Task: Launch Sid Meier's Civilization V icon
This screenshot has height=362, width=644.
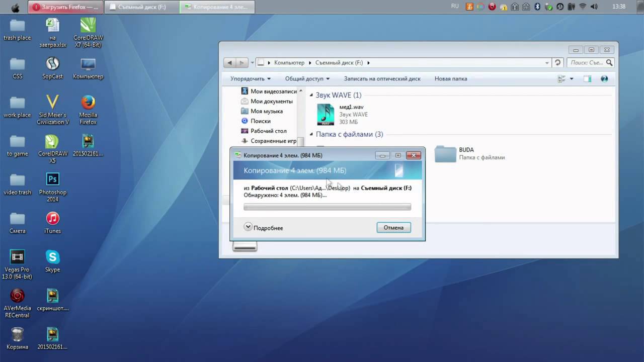Action: click(x=52, y=110)
